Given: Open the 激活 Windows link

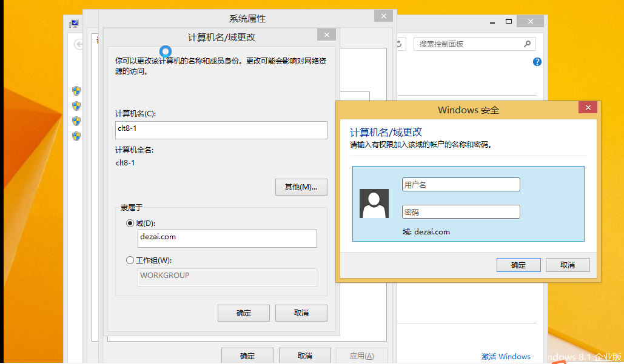Looking at the screenshot, I should [506, 357].
